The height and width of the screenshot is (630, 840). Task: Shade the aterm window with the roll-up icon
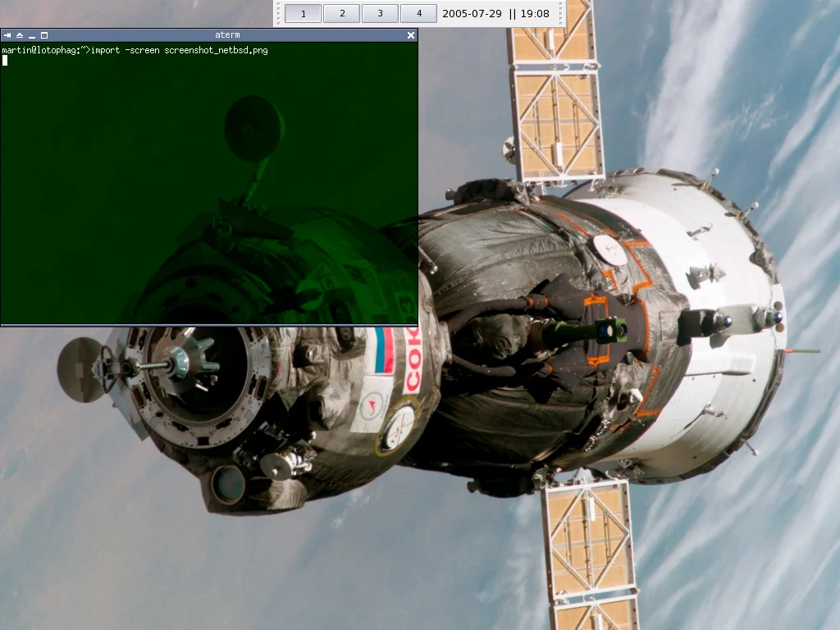pyautogui.click(x=20, y=35)
